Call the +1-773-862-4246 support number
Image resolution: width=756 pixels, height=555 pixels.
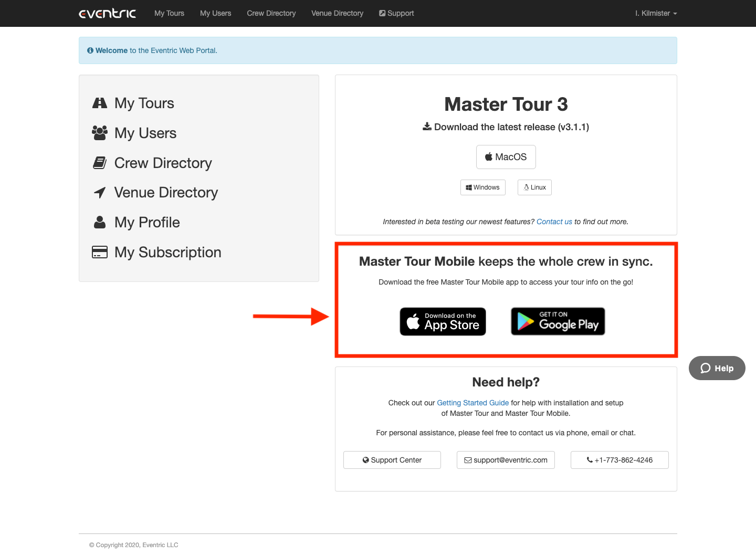[x=619, y=460]
